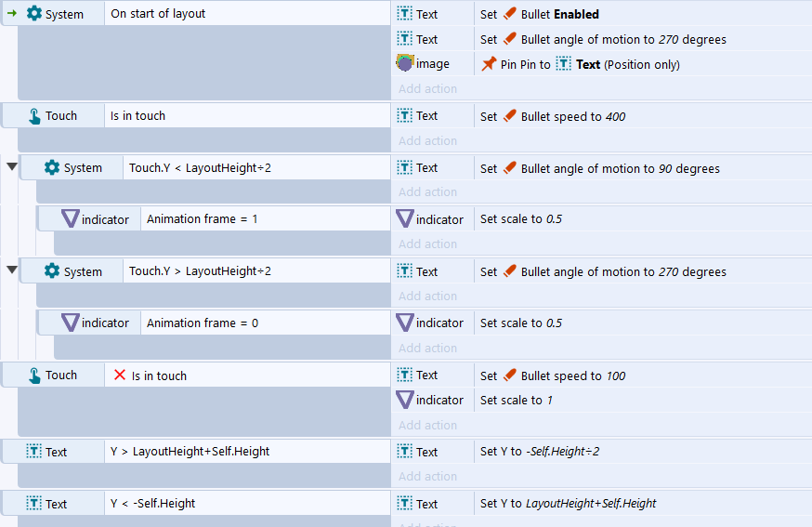The width and height of the screenshot is (812, 527).
Task: Click the red X inverted marker on Is in touch
Action: point(120,375)
